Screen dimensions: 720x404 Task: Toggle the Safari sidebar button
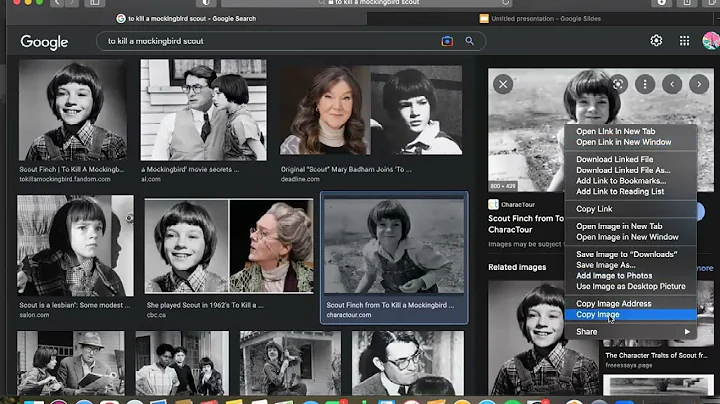click(94, 3)
